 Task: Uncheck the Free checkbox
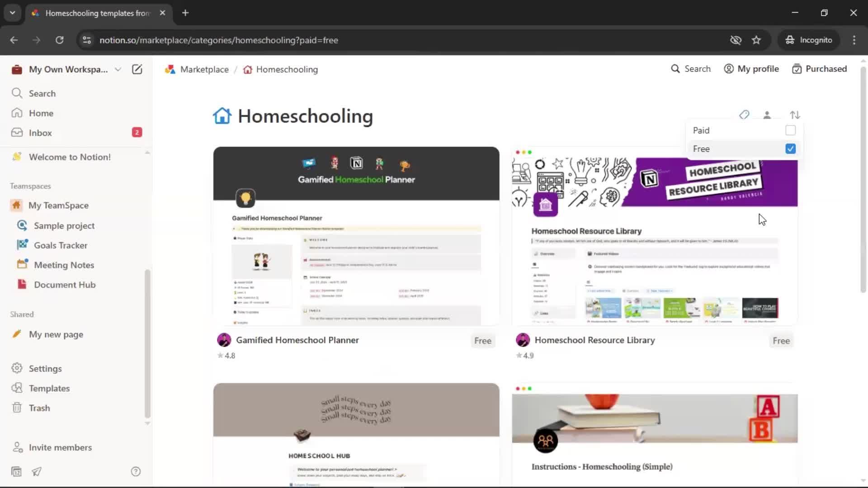click(790, 149)
